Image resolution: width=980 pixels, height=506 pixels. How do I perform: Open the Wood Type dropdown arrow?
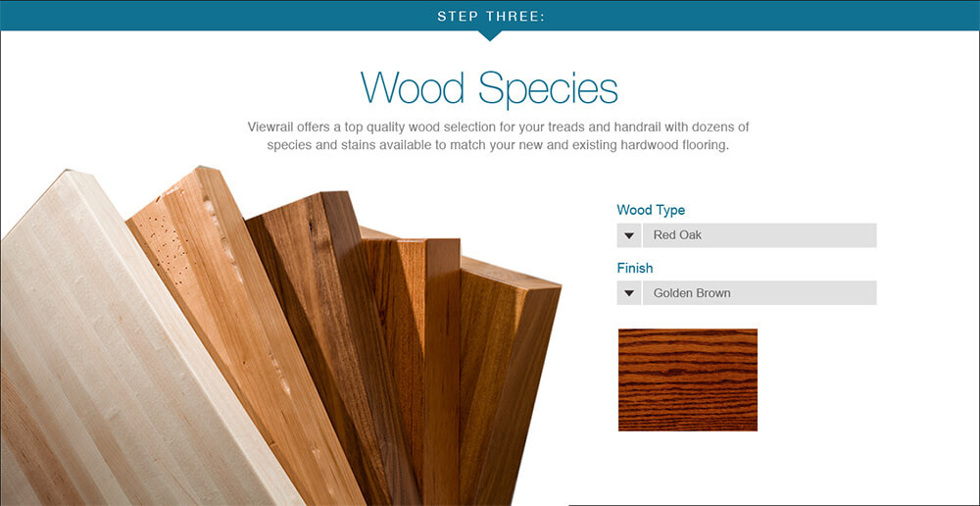point(629,235)
